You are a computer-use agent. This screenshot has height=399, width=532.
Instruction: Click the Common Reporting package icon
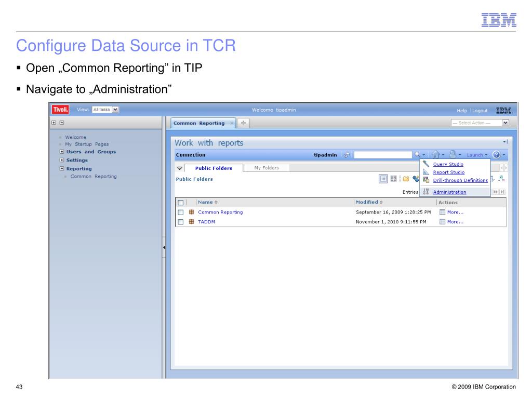[191, 212]
